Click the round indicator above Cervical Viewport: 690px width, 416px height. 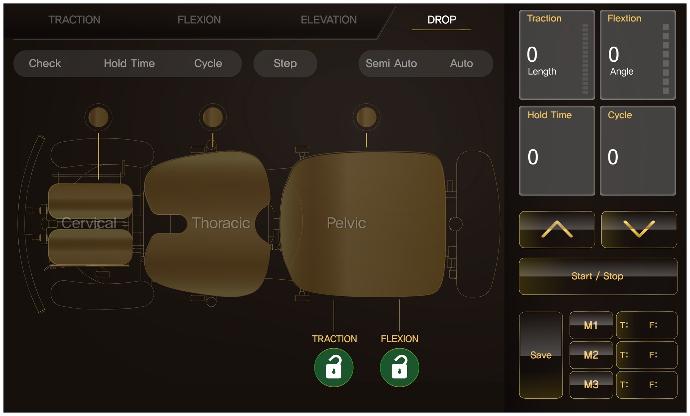click(98, 118)
